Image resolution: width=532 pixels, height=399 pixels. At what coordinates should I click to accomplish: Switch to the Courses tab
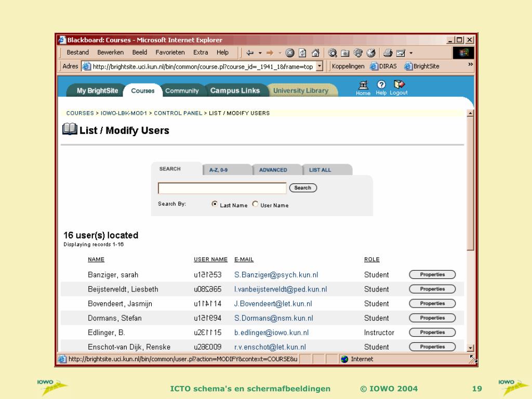coord(142,90)
